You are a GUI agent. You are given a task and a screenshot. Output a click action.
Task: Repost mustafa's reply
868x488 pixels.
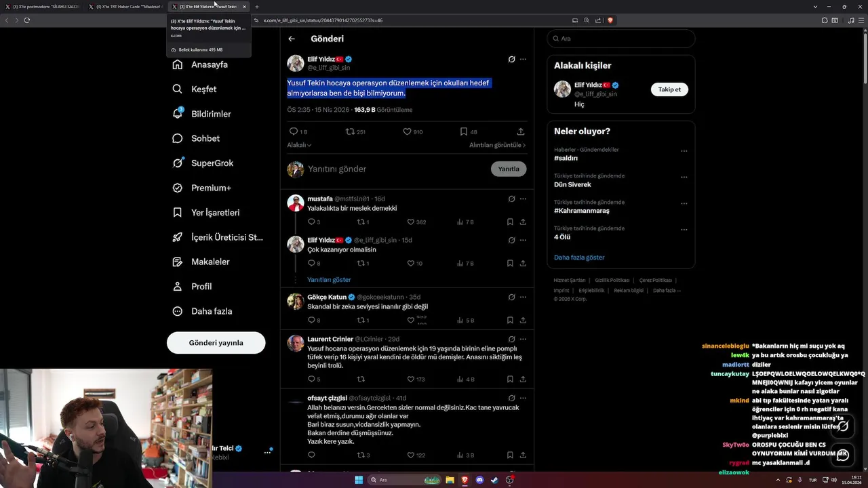[x=363, y=222]
